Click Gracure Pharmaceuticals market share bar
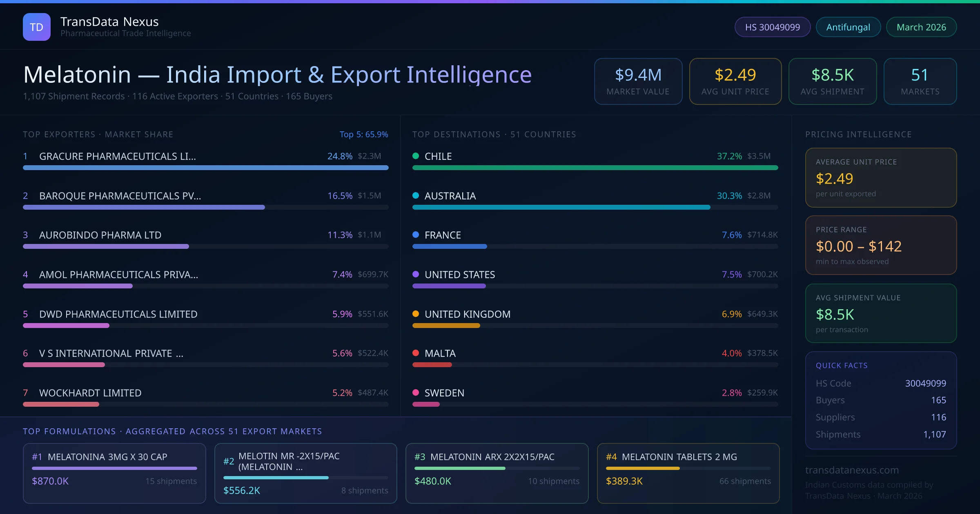This screenshot has height=514, width=980. (x=205, y=168)
